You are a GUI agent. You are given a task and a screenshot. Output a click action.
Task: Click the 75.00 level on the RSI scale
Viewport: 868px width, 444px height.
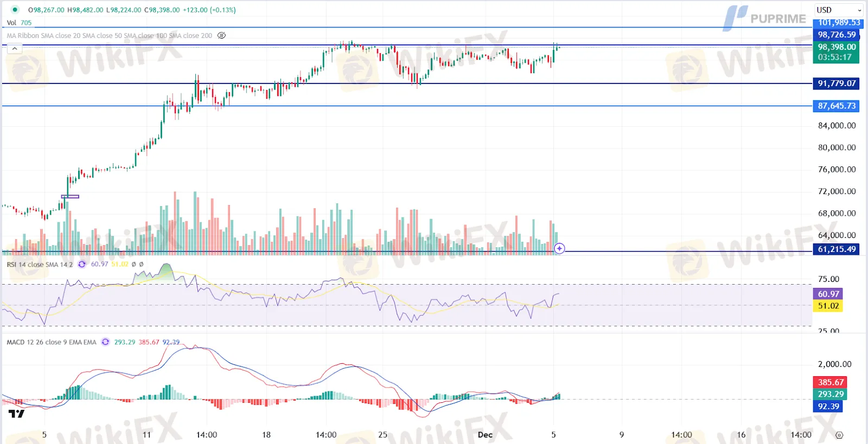828,279
